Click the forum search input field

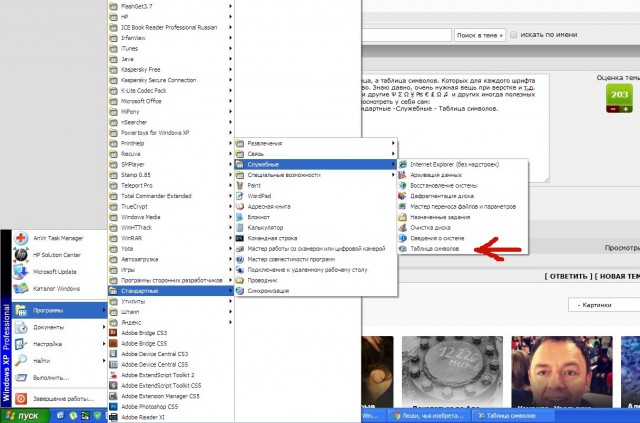[x=407, y=35]
